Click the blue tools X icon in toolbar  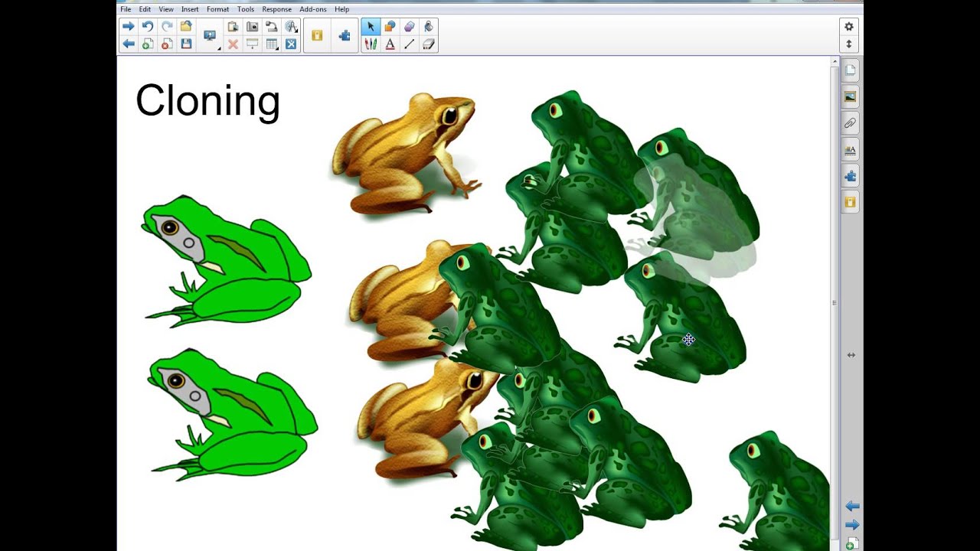click(291, 44)
